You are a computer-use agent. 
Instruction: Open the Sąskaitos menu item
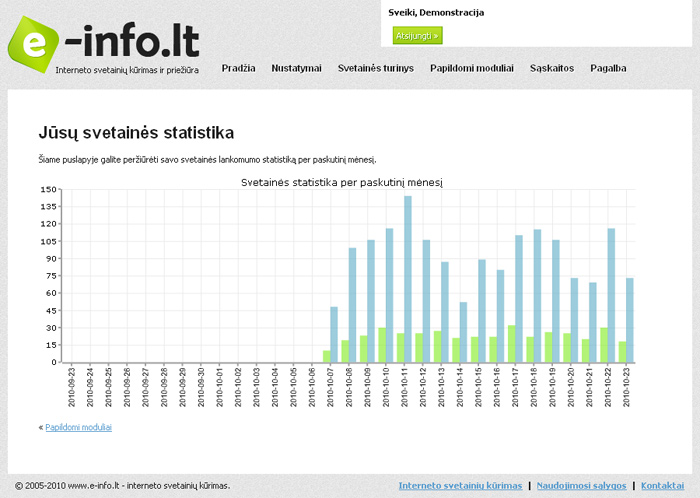(552, 68)
